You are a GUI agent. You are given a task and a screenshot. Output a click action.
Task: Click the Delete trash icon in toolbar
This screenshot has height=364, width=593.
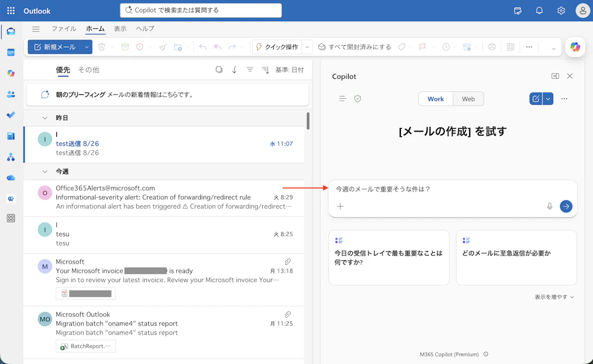tap(101, 47)
